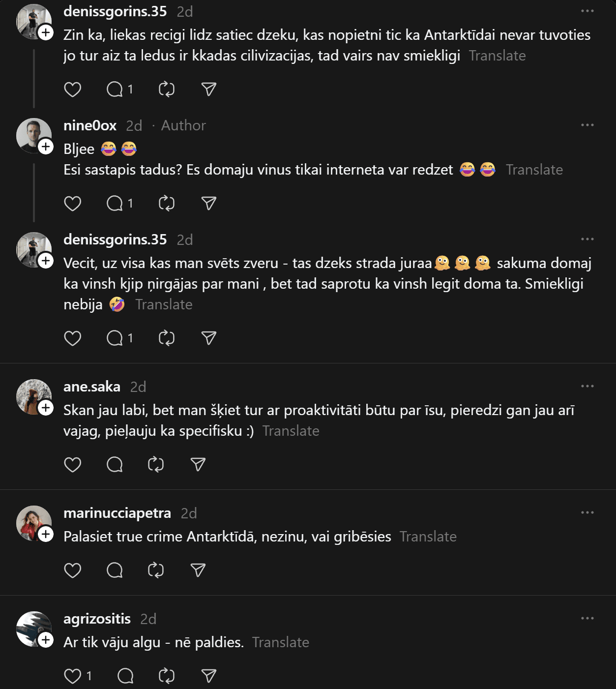616x689 pixels.
Task: Open nine0ox's profile via username
Action: (x=90, y=126)
